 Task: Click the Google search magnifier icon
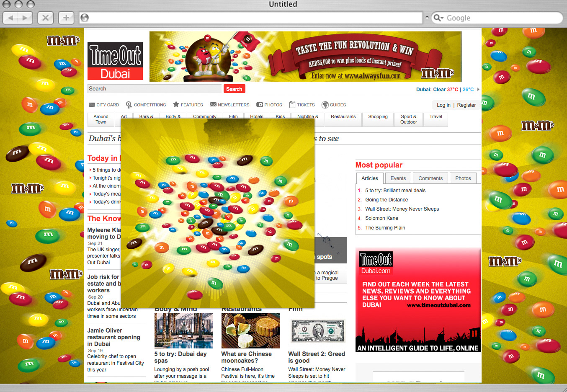pos(438,18)
